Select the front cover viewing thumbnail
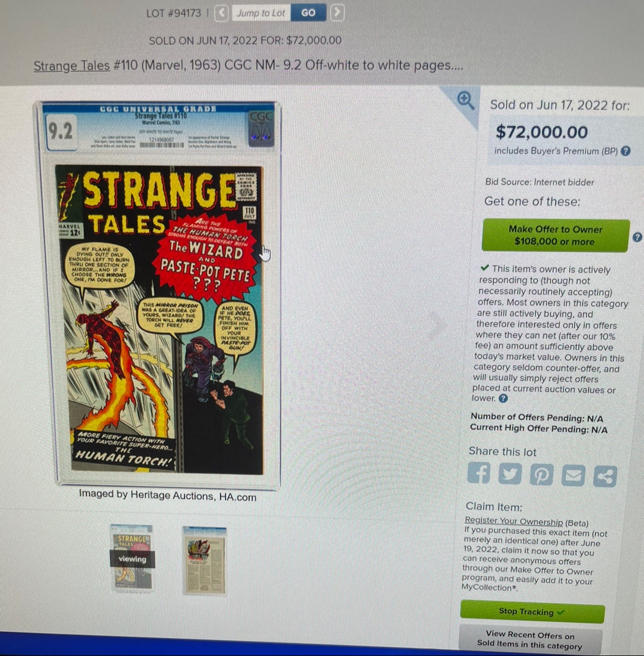 click(x=132, y=558)
